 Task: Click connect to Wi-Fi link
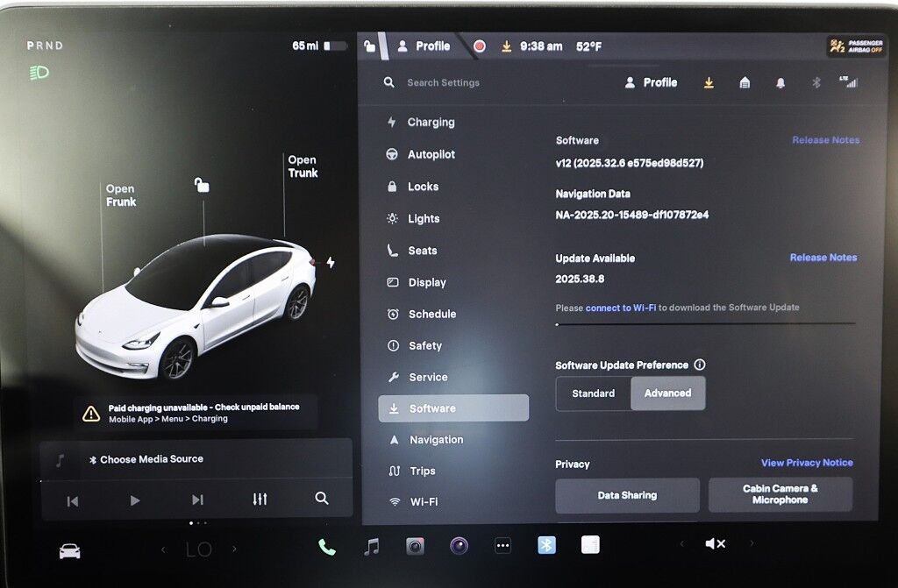click(619, 307)
